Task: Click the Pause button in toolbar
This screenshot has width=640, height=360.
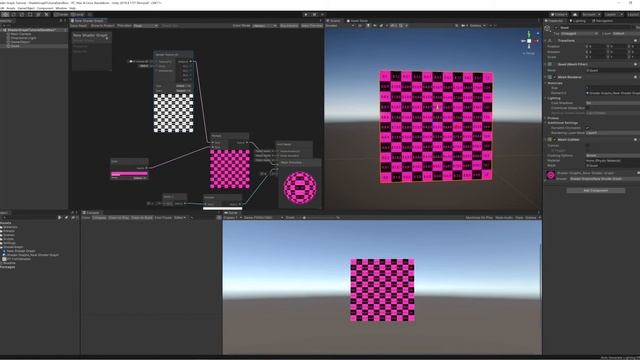Action: [x=314, y=15]
